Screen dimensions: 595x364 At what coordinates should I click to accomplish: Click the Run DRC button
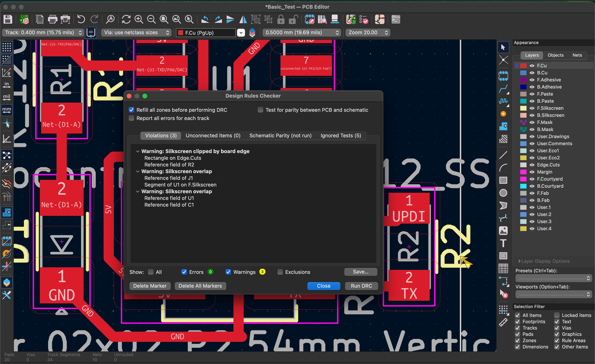click(x=361, y=286)
